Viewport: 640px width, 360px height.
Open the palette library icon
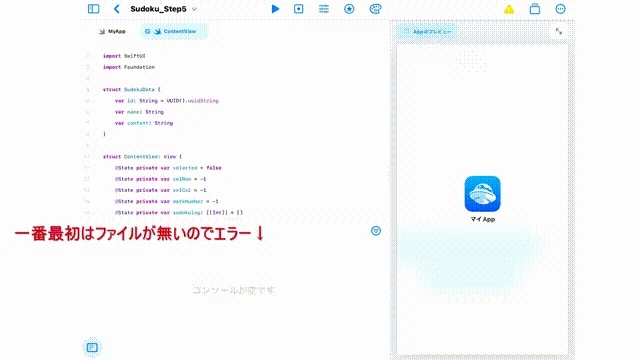(x=376, y=9)
